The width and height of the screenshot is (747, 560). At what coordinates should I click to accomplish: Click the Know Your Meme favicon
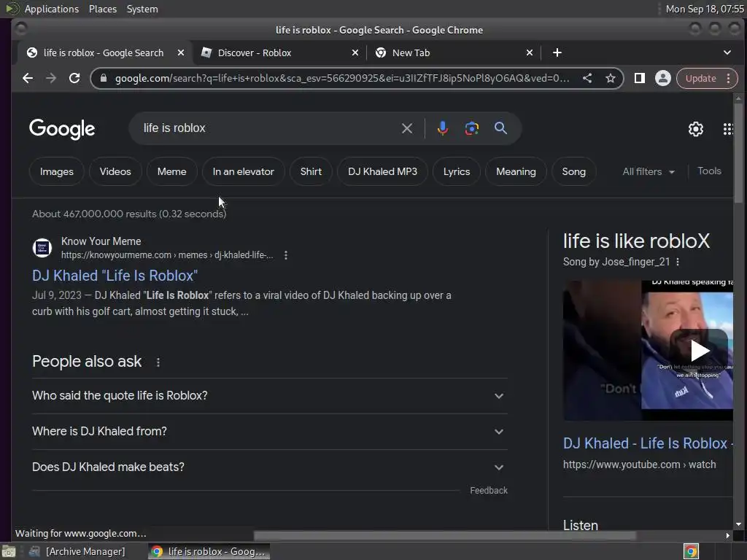pyautogui.click(x=42, y=248)
